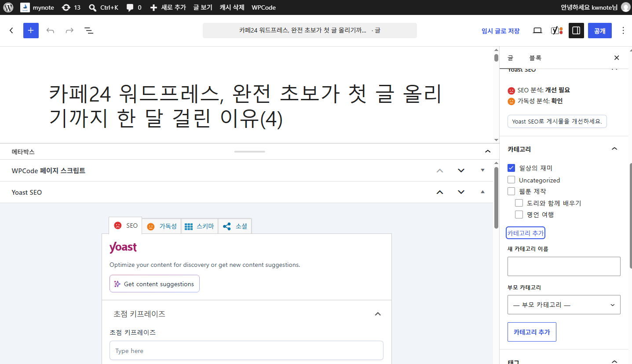Open the 13 pending updates icon

pos(66,7)
